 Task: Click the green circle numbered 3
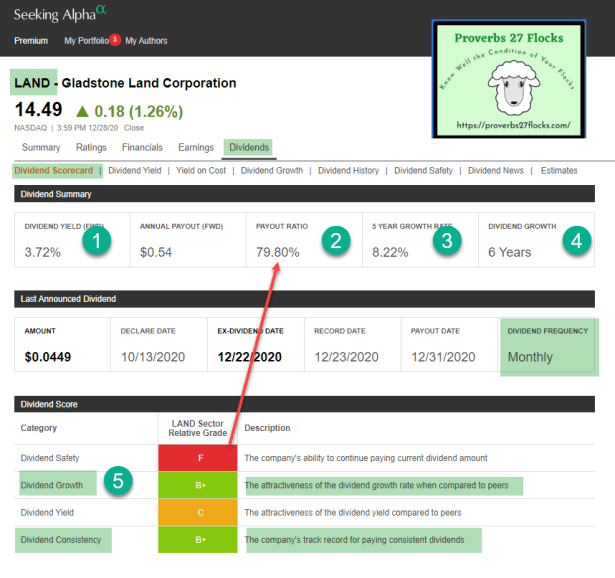[447, 240]
